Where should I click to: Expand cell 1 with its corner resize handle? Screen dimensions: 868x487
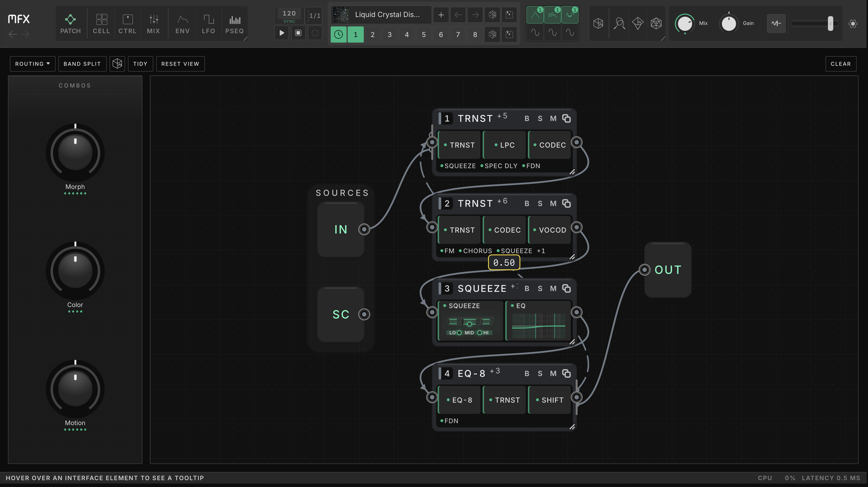click(572, 172)
